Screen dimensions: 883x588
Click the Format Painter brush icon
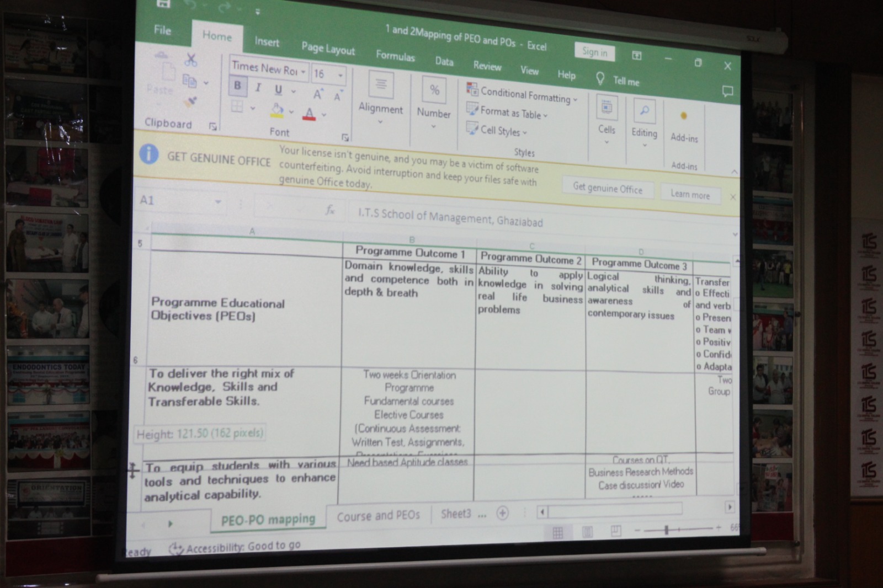tap(191, 102)
